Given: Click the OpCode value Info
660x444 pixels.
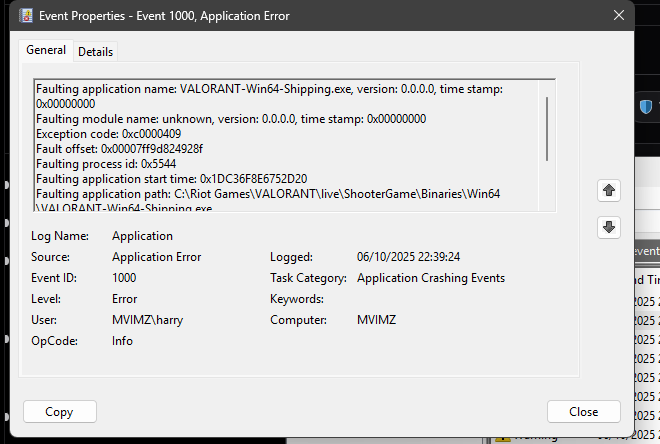Looking at the screenshot, I should point(122,341).
